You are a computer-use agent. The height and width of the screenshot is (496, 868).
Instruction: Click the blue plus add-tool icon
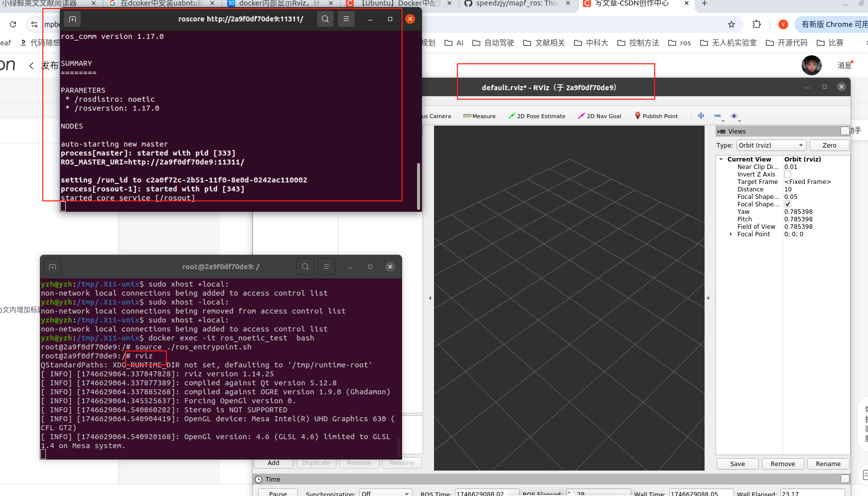pyautogui.click(x=701, y=116)
